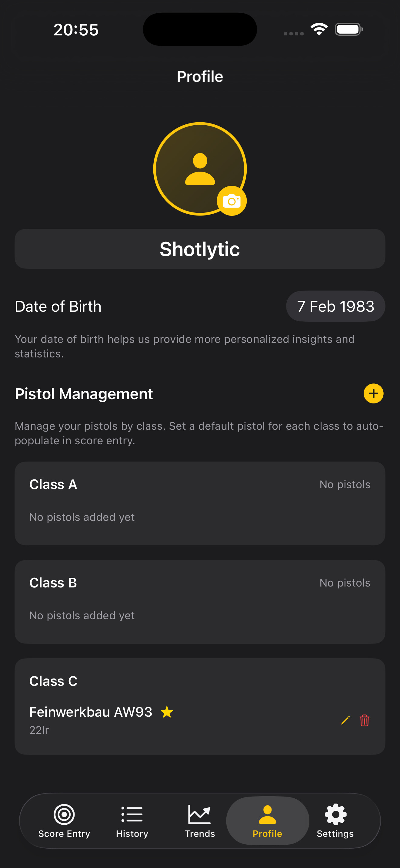Screen dimensions: 400x868
Task: Select the Class B pistol card
Action: (x=200, y=601)
